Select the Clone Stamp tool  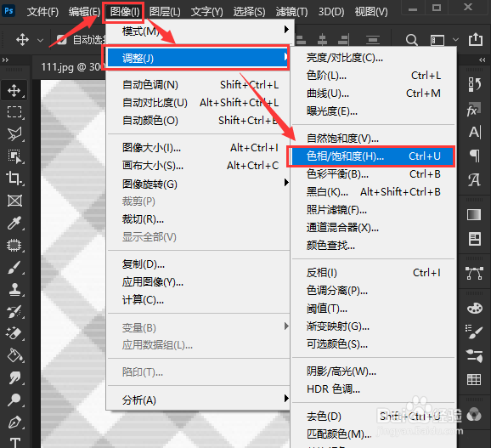(14, 290)
